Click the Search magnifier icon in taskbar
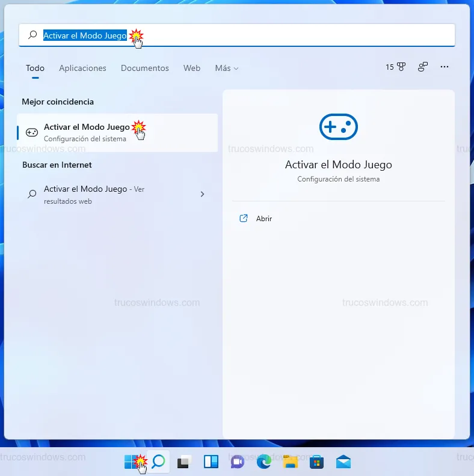The width and height of the screenshot is (474, 476). (158, 462)
